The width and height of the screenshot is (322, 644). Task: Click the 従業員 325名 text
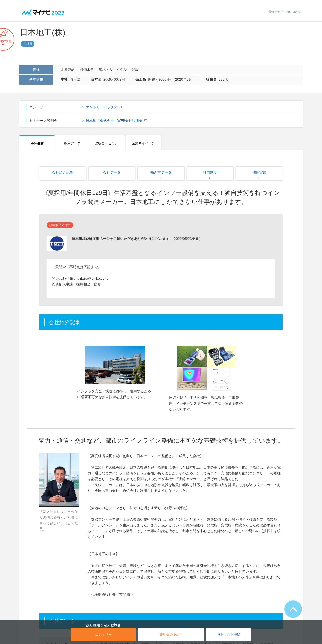click(217, 79)
